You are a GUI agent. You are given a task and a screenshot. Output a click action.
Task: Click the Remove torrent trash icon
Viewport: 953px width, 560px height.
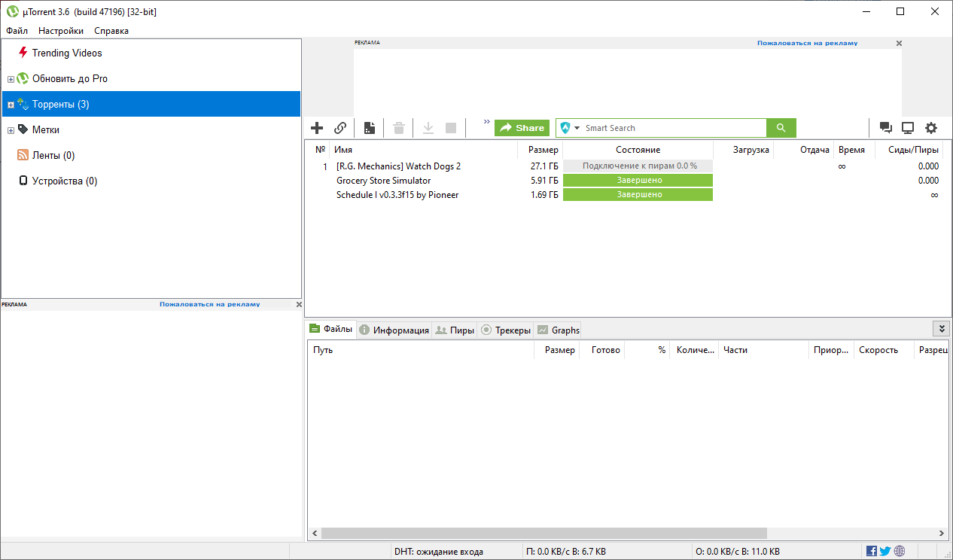coord(399,128)
